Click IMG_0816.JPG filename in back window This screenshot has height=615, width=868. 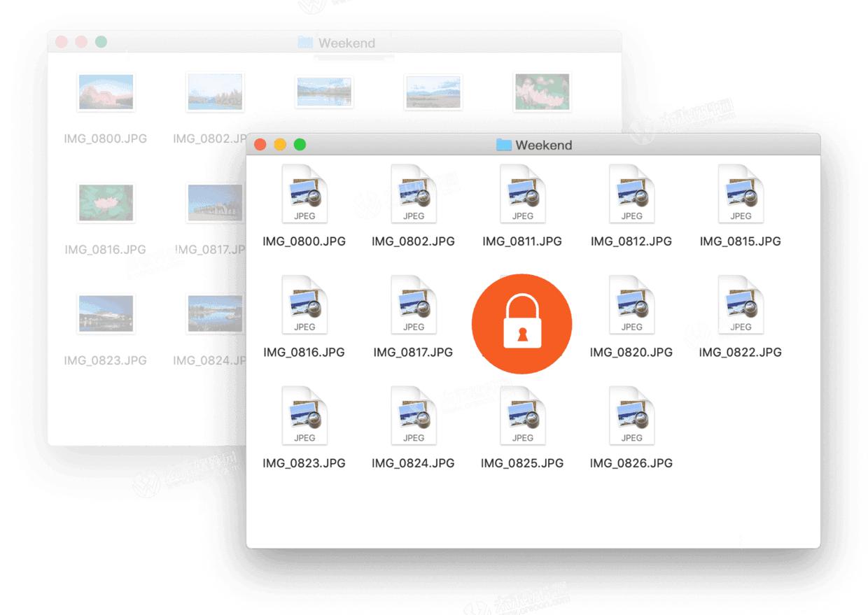point(106,250)
